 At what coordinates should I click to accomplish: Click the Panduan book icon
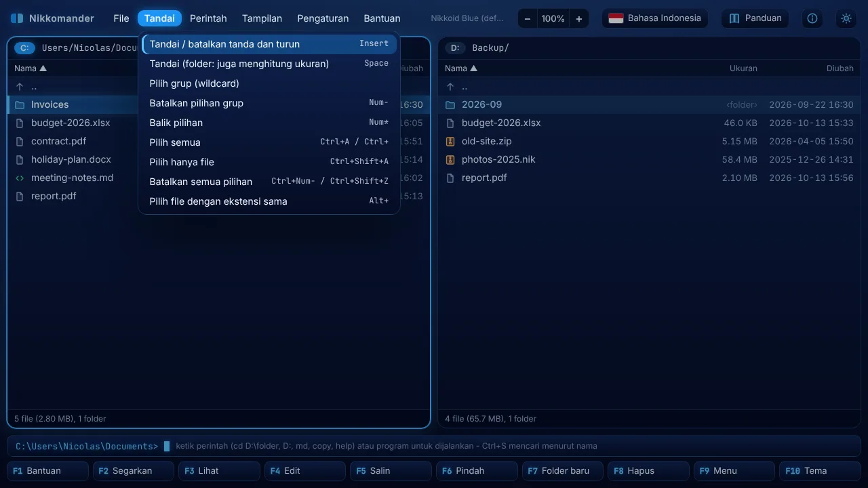pyautogui.click(x=734, y=18)
